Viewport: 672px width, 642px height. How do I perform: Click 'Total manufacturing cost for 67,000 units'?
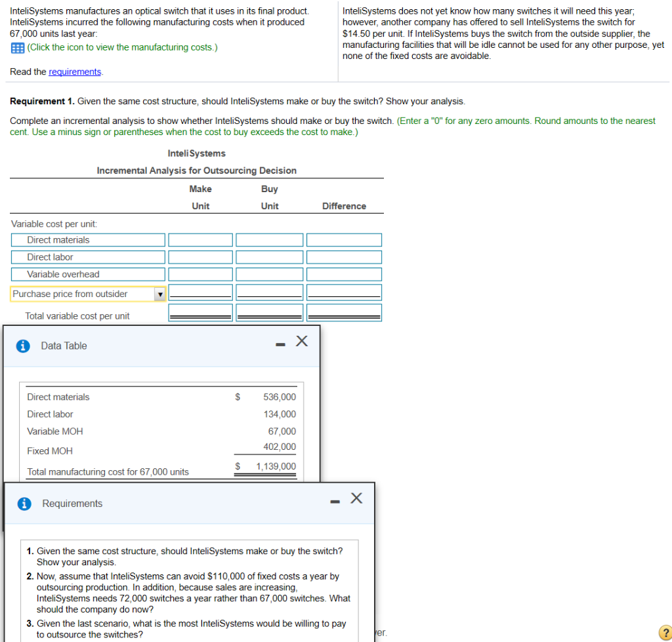pyautogui.click(x=108, y=472)
